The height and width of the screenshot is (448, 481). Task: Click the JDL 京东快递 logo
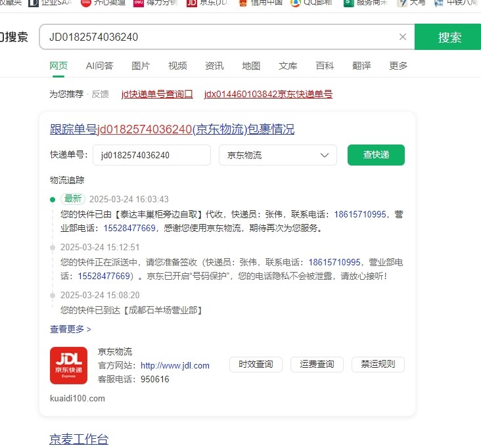(68, 365)
